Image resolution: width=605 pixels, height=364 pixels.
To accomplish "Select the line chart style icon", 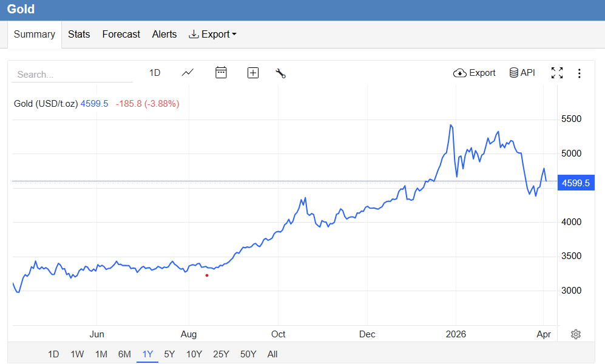I will (x=187, y=72).
